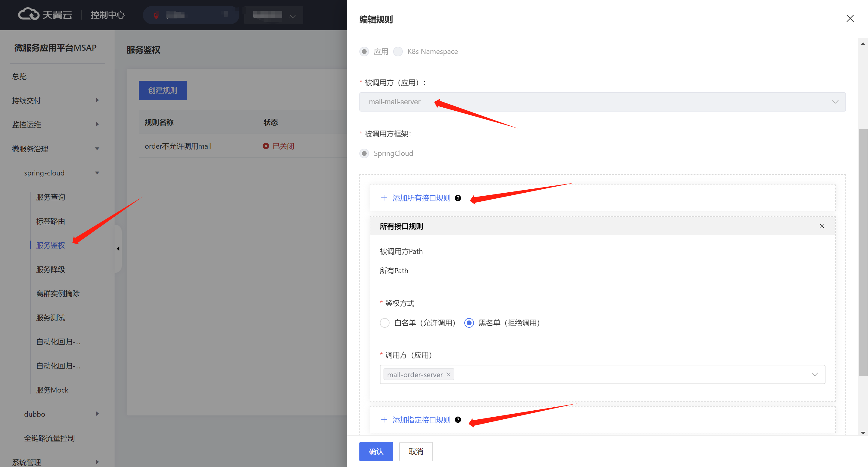Click the 规则名称 column header
Screen dimensions: 868x467
[x=159, y=122]
